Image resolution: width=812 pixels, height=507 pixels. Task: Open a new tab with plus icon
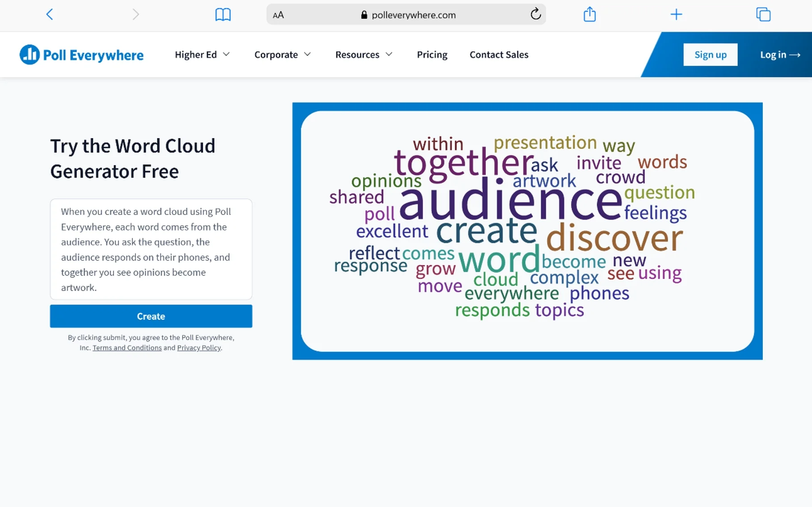click(676, 14)
